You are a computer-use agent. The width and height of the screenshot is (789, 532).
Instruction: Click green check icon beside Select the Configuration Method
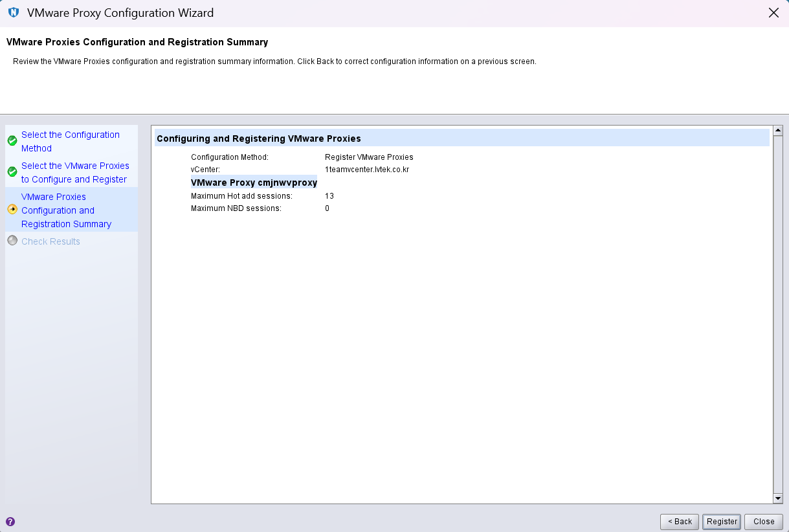point(12,141)
